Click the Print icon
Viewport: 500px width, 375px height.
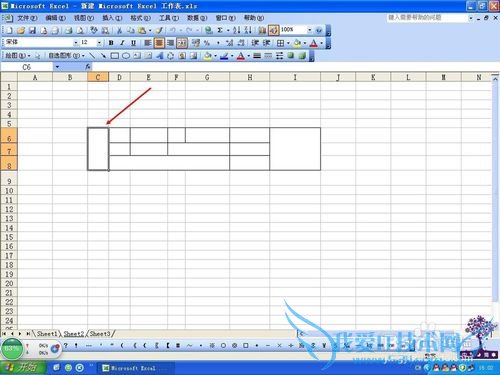pyautogui.click(x=69, y=30)
